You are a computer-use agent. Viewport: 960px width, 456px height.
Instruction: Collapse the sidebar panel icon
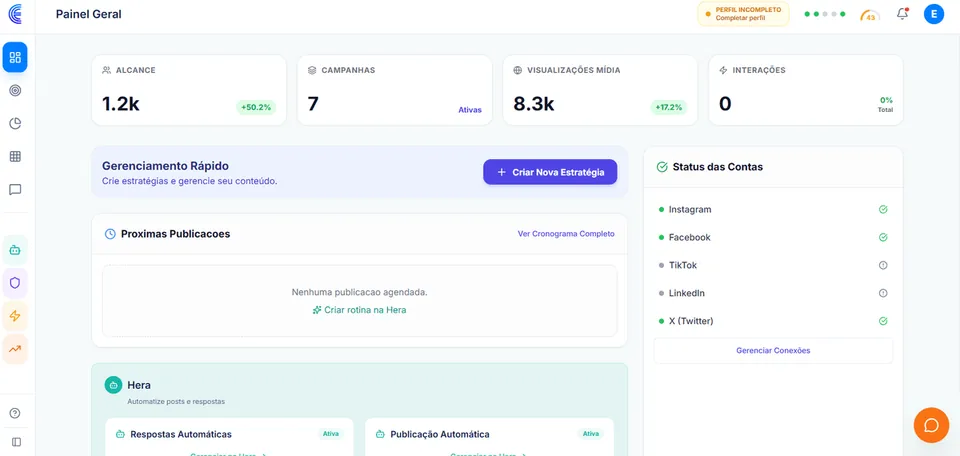(17, 442)
